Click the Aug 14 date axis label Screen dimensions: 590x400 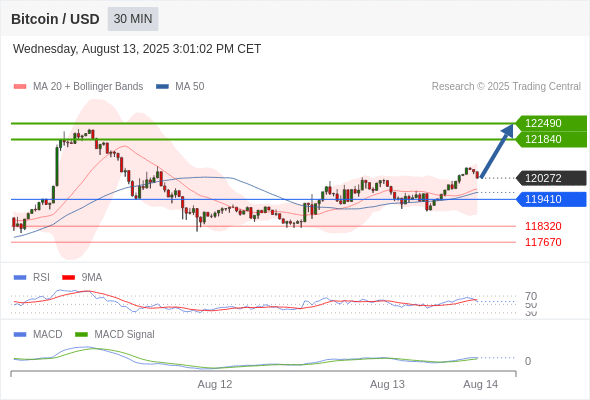coord(481,384)
